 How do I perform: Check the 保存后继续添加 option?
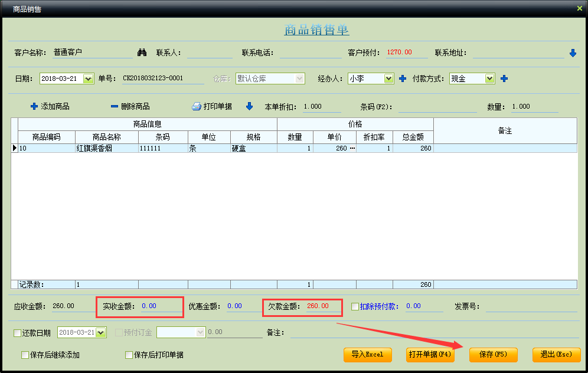click(25, 355)
